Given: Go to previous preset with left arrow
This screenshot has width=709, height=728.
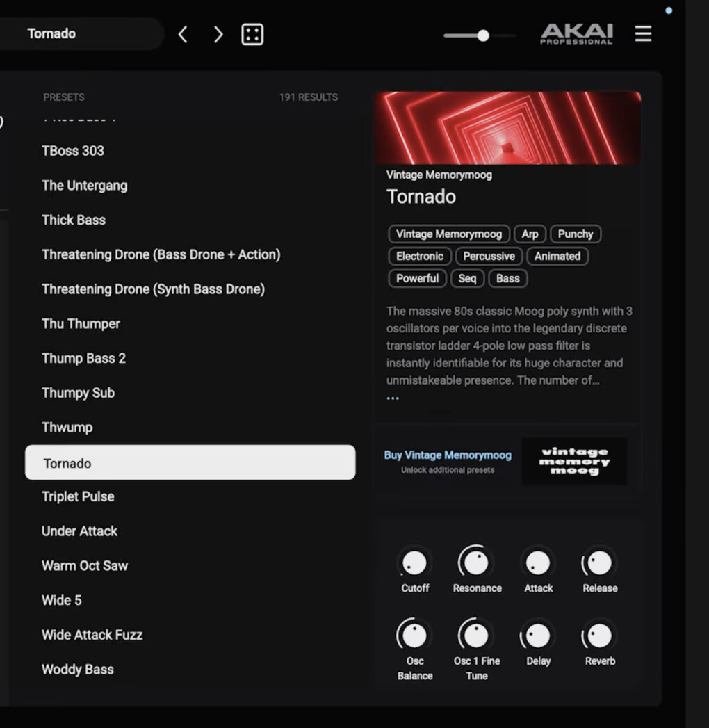Looking at the screenshot, I should pyautogui.click(x=183, y=34).
